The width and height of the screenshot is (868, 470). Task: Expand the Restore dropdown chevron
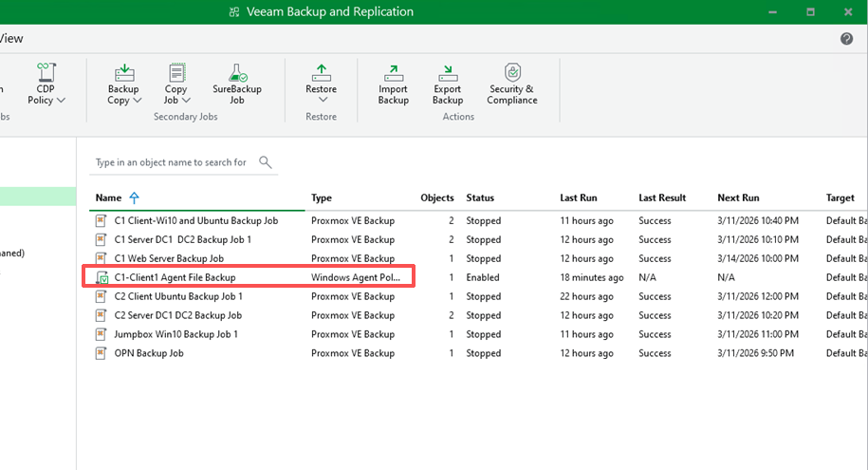(x=323, y=100)
